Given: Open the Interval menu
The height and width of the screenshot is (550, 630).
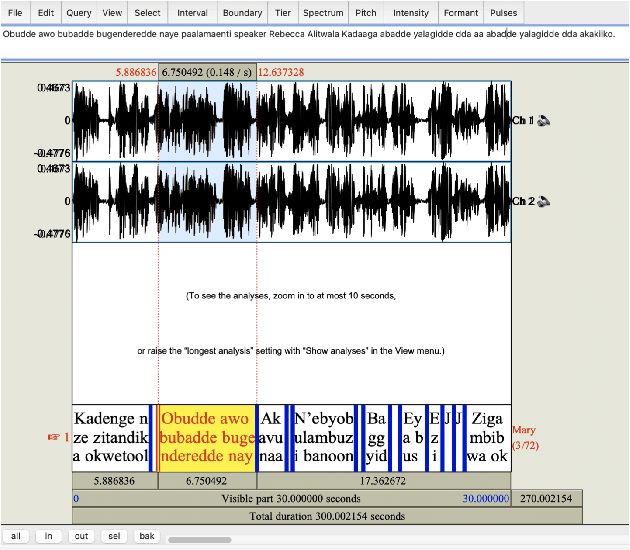Looking at the screenshot, I should pyautogui.click(x=192, y=13).
